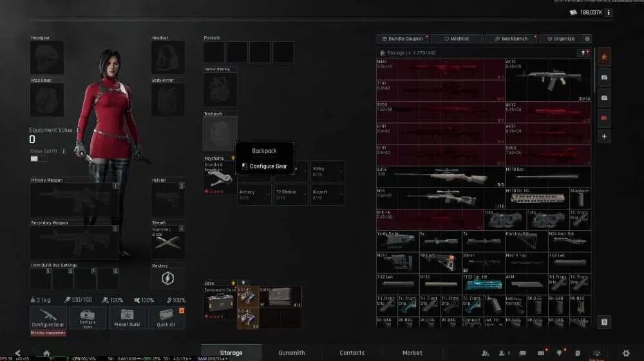644x361 pixels.
Task: Select the Carbine Stk item
Action: coord(526,241)
